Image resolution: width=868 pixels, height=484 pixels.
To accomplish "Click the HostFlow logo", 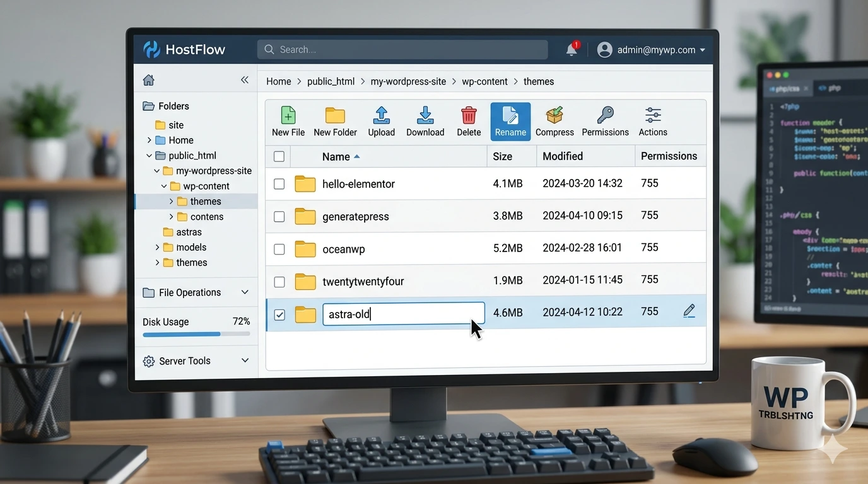I will (x=184, y=50).
